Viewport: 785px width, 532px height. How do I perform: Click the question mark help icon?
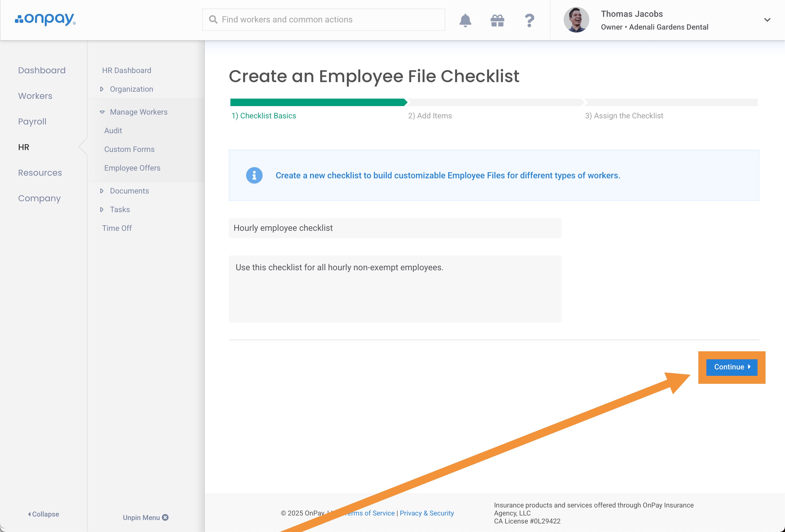pyautogui.click(x=529, y=20)
